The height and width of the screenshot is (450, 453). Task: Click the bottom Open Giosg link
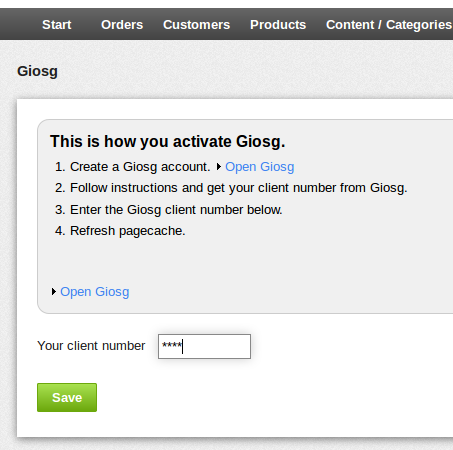95,292
